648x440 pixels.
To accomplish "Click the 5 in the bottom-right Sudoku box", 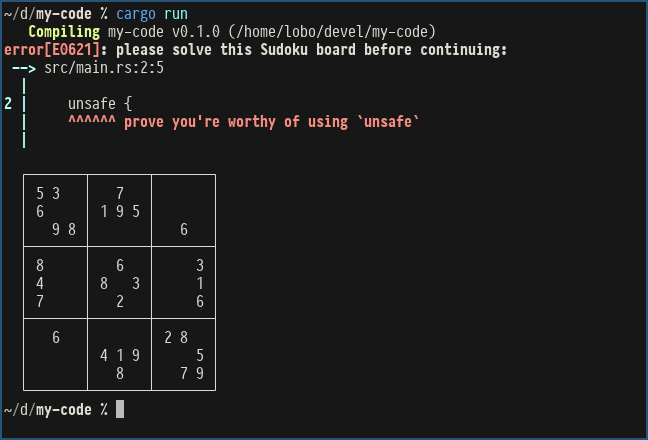I will coord(200,356).
